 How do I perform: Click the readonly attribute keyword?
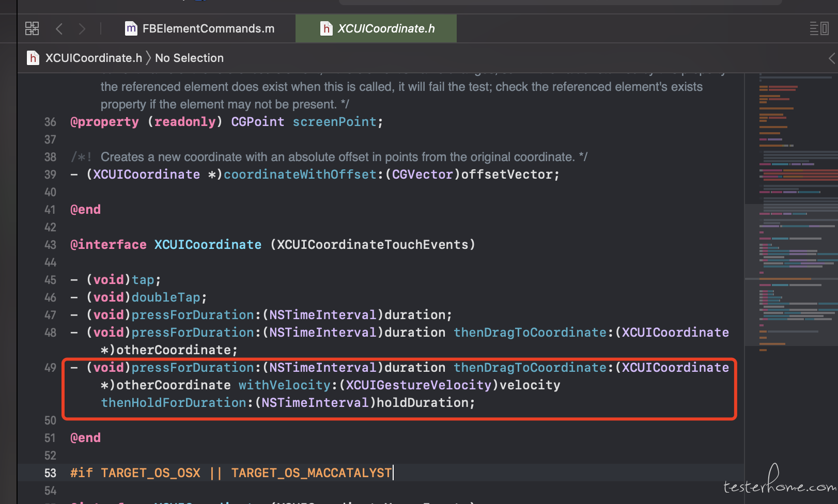[185, 122]
